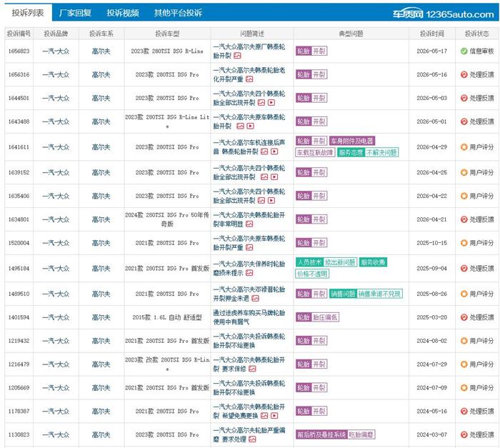Click 销售承诺不兑现 tag in complaint 1489510
Viewport: 500px width, 448px height.
[379, 294]
